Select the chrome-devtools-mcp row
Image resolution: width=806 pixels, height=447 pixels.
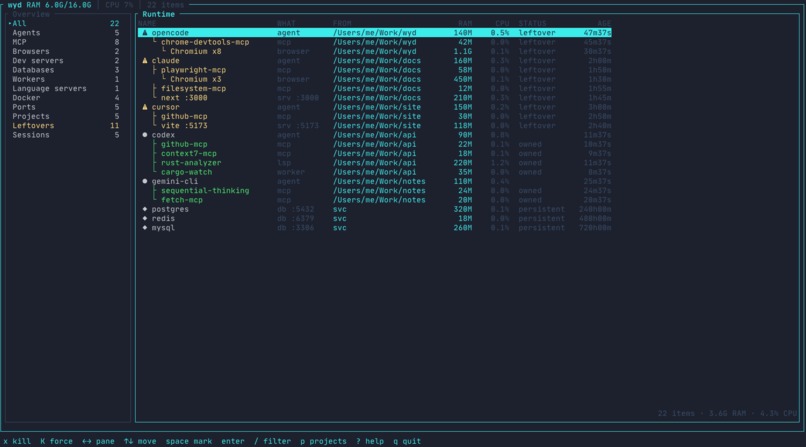pyautogui.click(x=375, y=42)
